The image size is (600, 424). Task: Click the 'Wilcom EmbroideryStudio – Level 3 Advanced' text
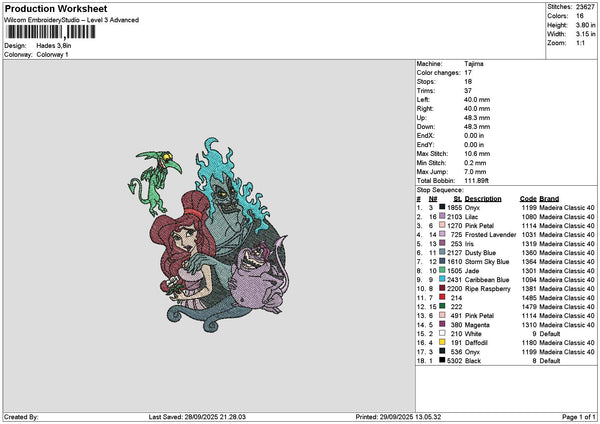[x=72, y=20]
